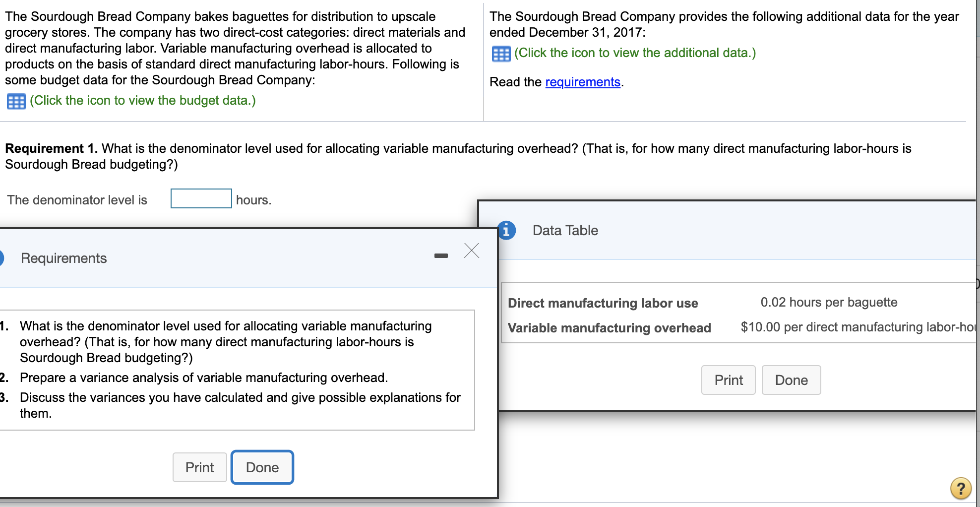980x507 pixels.
Task: Select the 'Direct manufacturing labor use' row label
Action: coord(603,303)
